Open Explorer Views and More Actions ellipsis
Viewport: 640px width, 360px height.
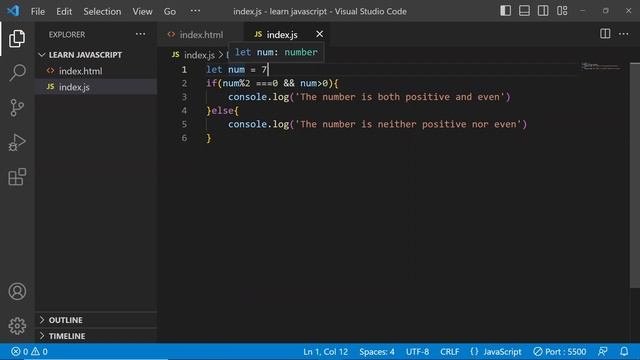[140, 34]
